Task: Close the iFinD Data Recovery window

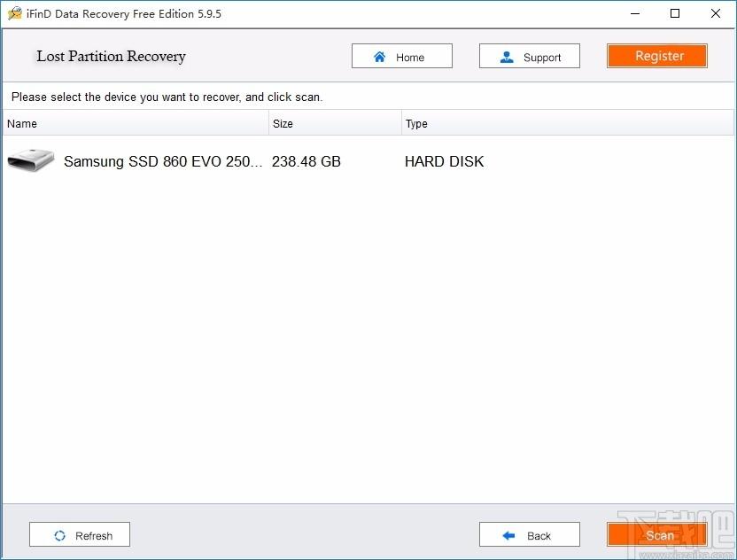Action: [x=716, y=13]
